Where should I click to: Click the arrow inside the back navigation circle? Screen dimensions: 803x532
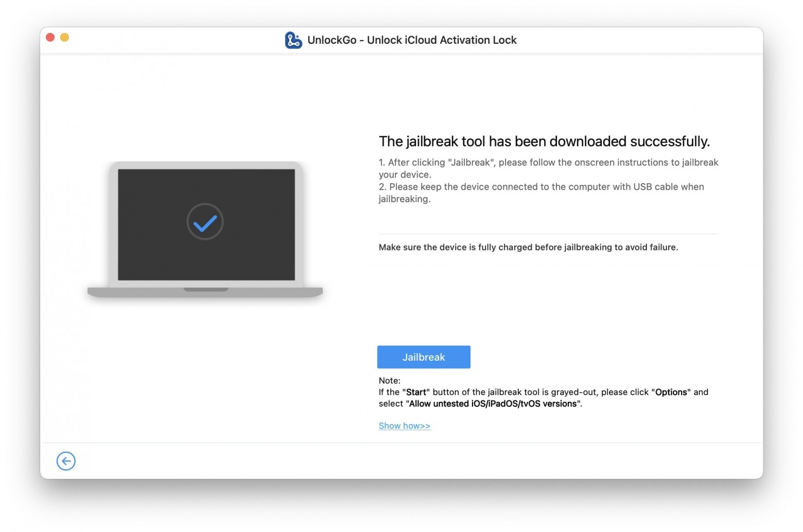(x=66, y=461)
